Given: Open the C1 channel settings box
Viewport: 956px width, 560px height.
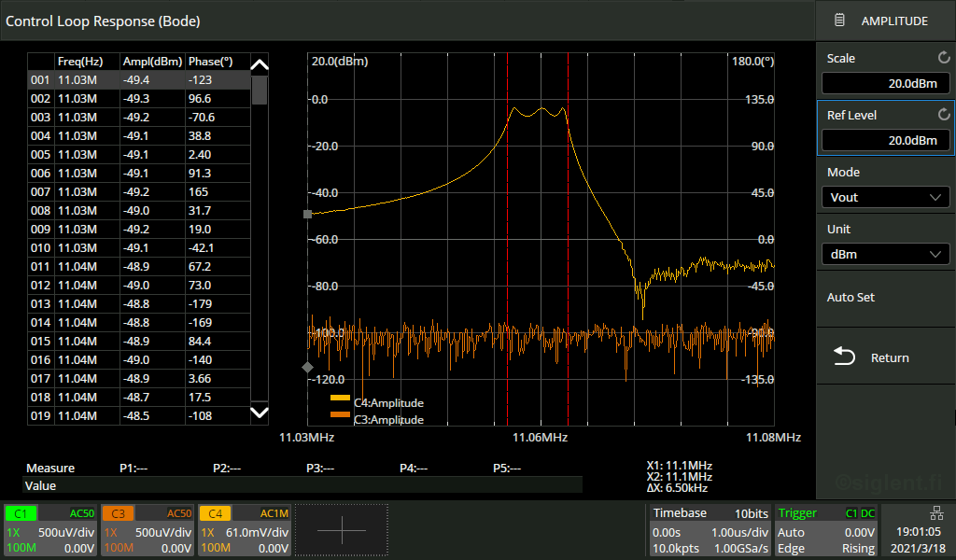Looking at the screenshot, I should tap(50, 529).
